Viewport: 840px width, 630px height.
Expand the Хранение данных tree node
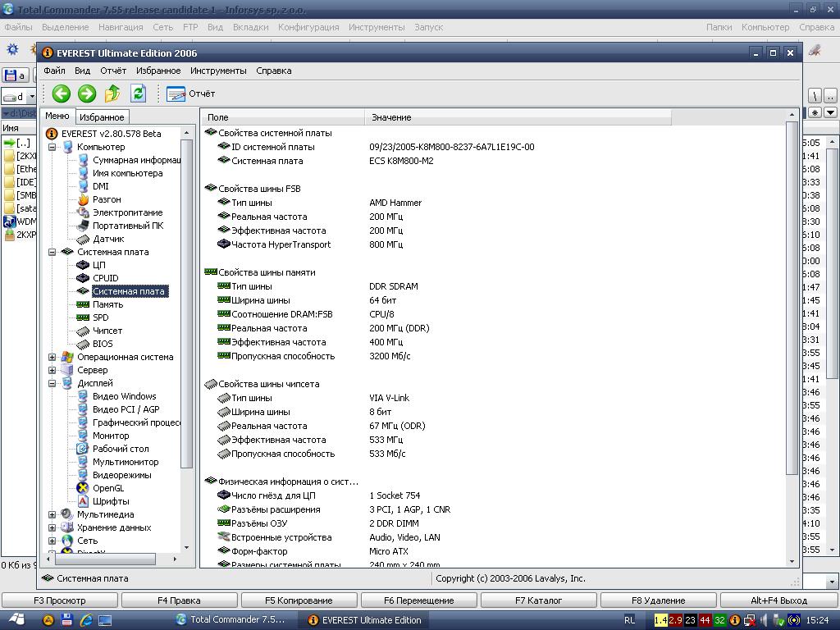click(x=52, y=527)
